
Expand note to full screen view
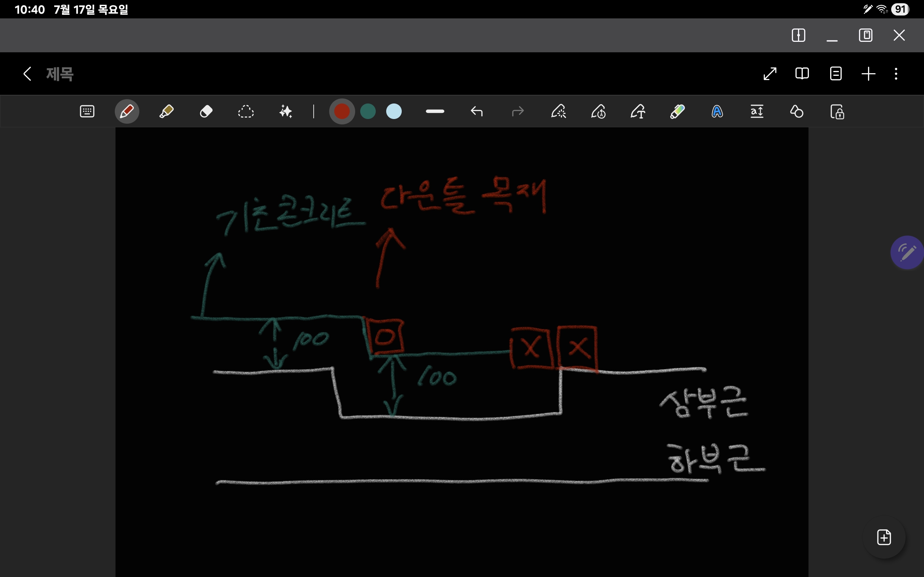(770, 73)
